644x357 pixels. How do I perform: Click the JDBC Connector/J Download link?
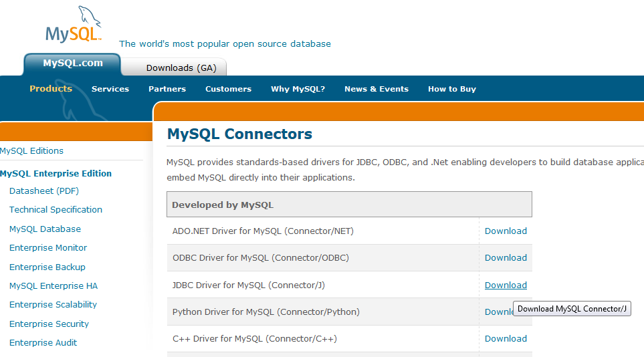(x=506, y=285)
